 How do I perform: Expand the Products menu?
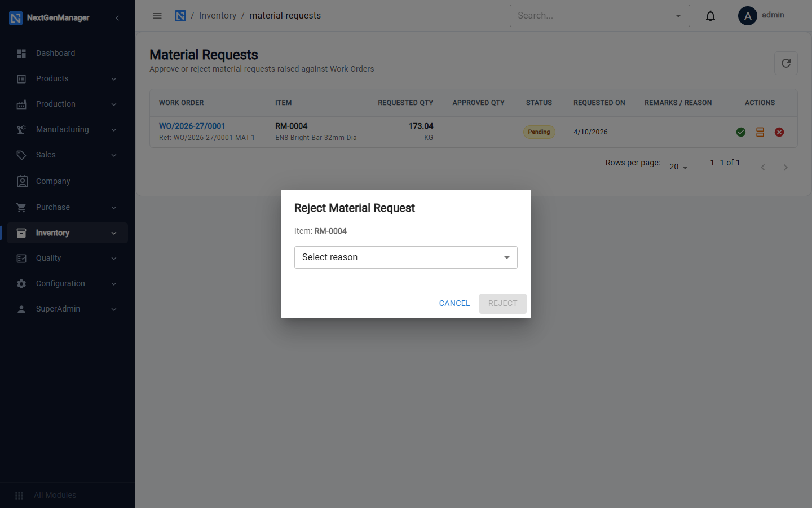click(67, 78)
